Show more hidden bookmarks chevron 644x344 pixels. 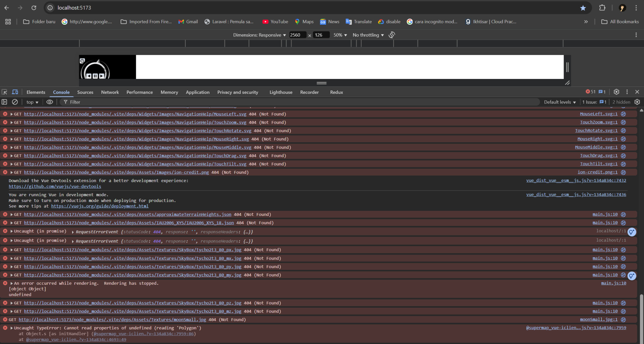[586, 22]
